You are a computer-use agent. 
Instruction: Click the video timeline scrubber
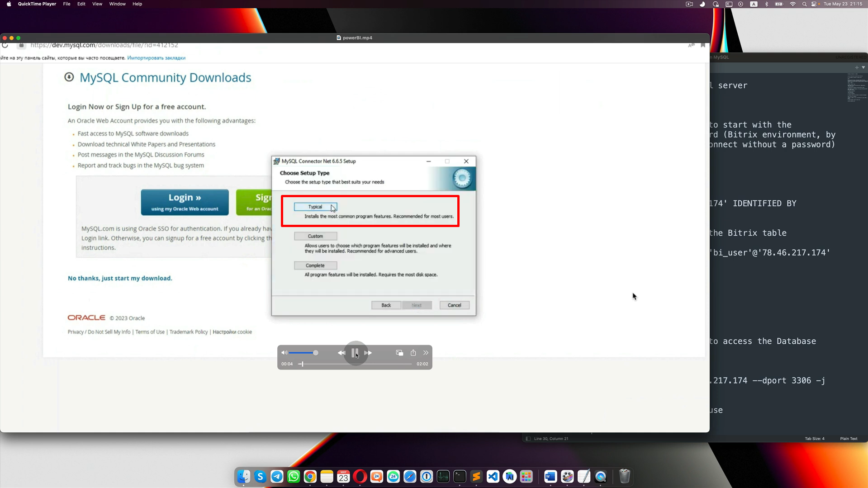302,364
